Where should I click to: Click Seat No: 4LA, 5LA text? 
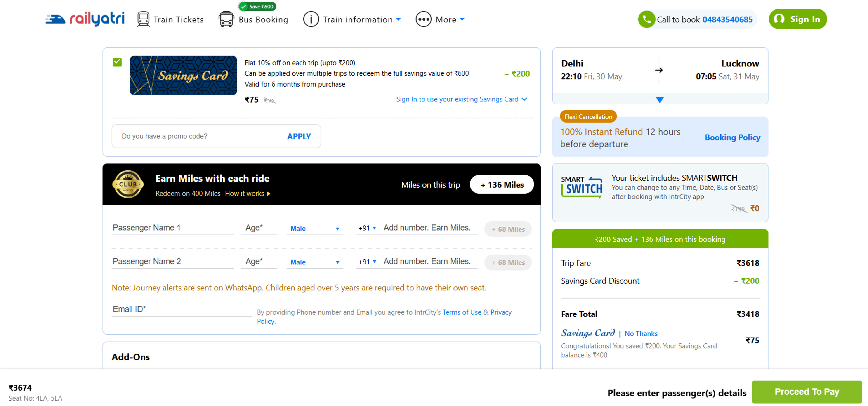tap(35, 398)
